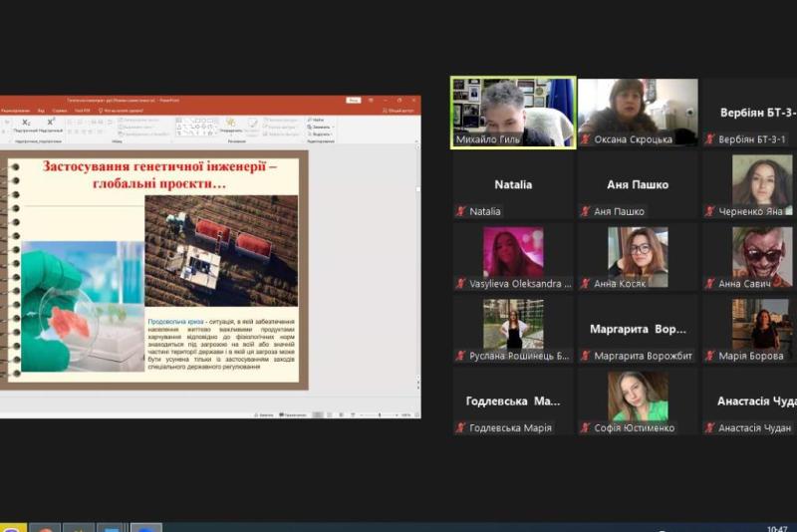
Task: Click the Superscript button in ribbon
Action: tap(51, 123)
